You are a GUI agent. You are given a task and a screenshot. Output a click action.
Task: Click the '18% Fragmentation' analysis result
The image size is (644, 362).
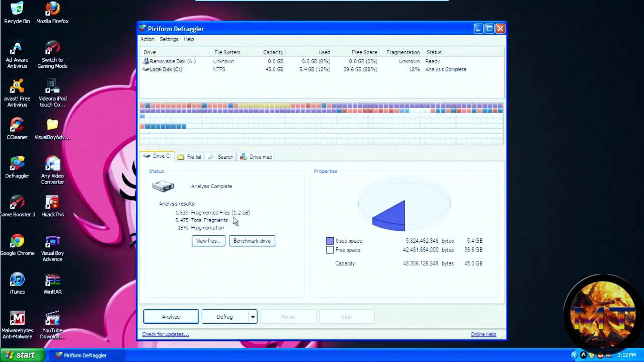pos(201,228)
